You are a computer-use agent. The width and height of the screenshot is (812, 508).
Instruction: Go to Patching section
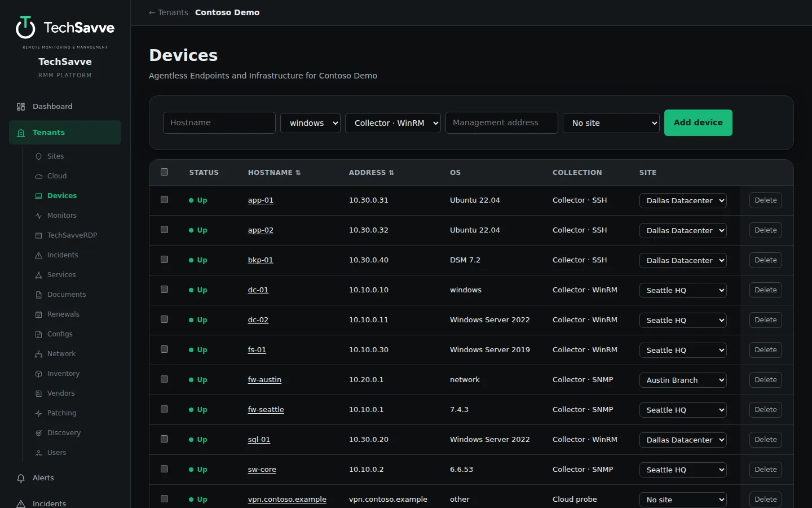pos(61,413)
